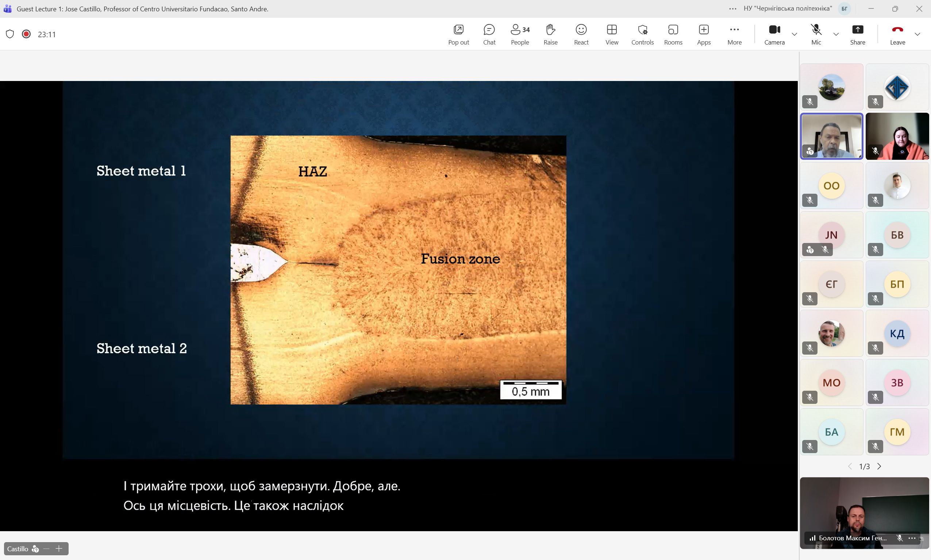Expand the Mic device options chevron
This screenshot has height=560, width=931.
(836, 34)
